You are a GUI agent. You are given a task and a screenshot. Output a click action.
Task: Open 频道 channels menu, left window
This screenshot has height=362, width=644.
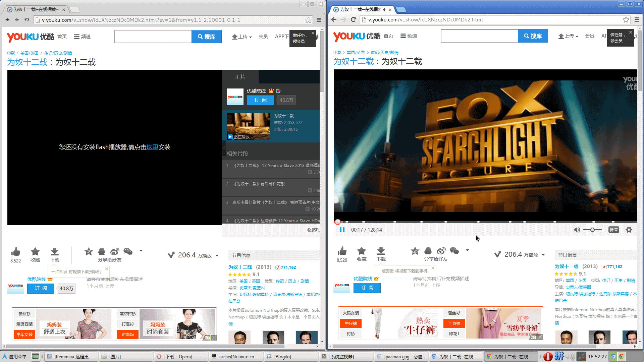coord(83,37)
